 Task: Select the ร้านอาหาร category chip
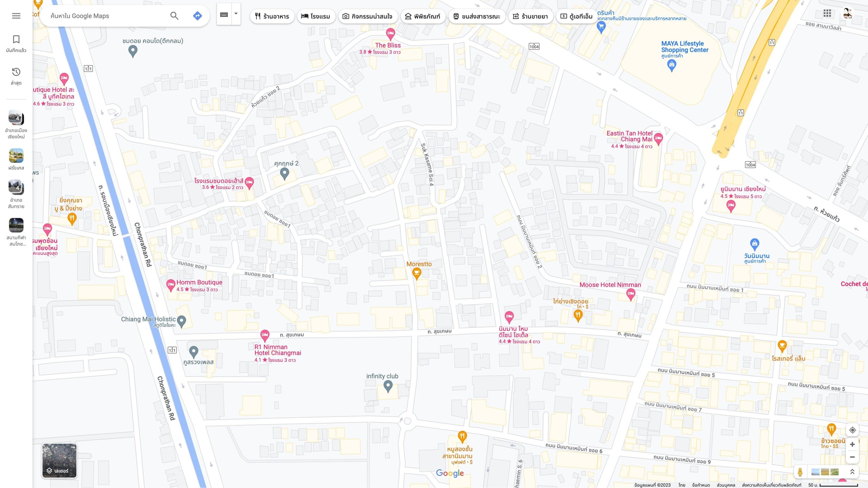click(x=272, y=16)
